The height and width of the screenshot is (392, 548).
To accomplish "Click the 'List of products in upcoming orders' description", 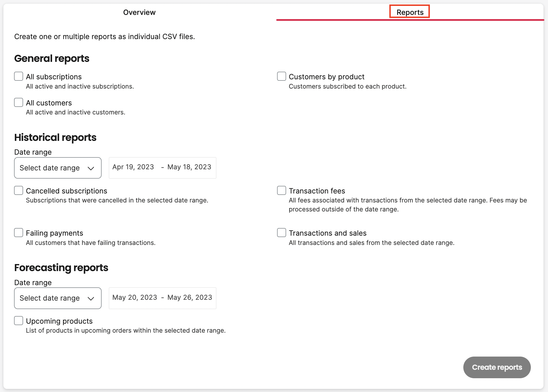I will coord(126,330).
